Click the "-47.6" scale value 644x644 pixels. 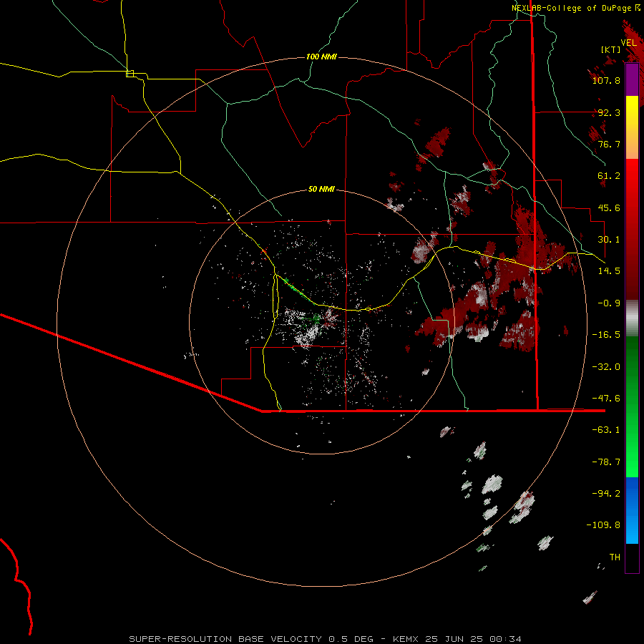click(606, 399)
